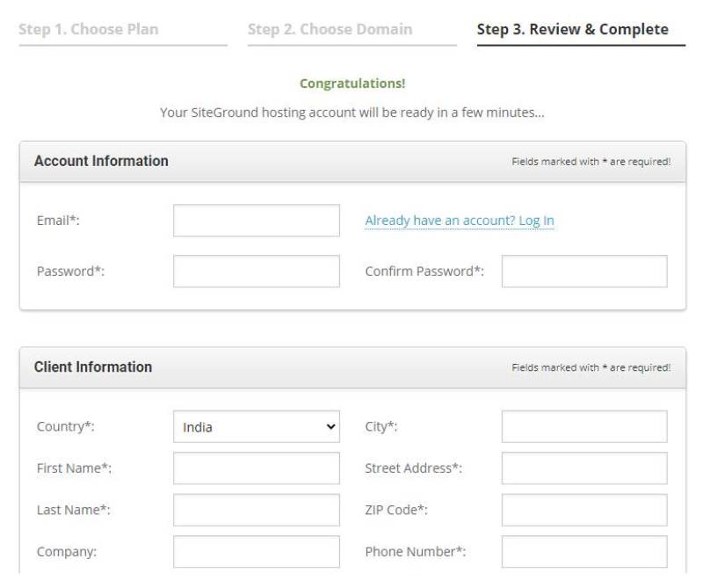Click the fields marked required notice

click(x=591, y=160)
